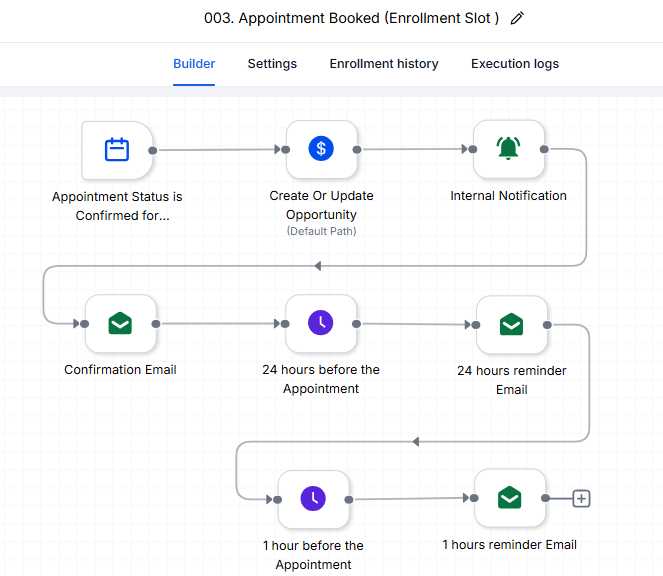Select the Internal Notification bell node
The width and height of the screenshot is (663, 576).
coord(509,149)
